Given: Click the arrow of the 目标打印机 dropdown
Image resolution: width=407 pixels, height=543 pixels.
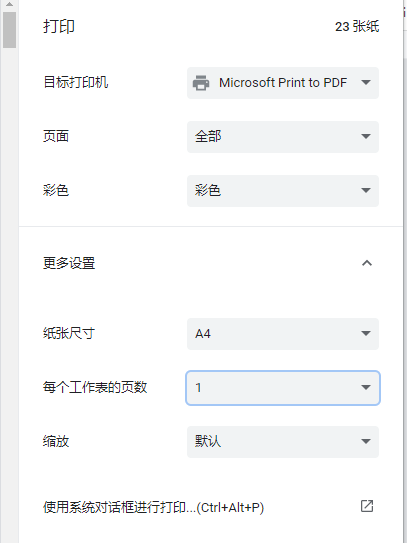Looking at the screenshot, I should [x=366, y=82].
